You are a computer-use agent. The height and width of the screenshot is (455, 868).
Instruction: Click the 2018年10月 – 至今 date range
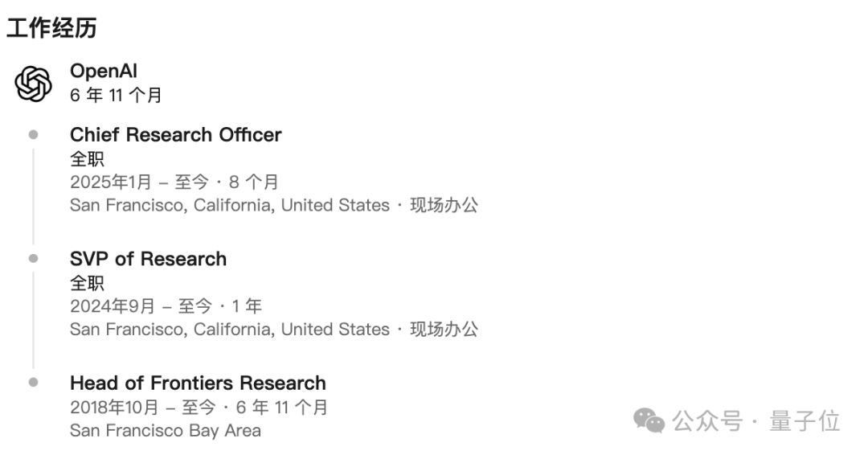point(143,408)
